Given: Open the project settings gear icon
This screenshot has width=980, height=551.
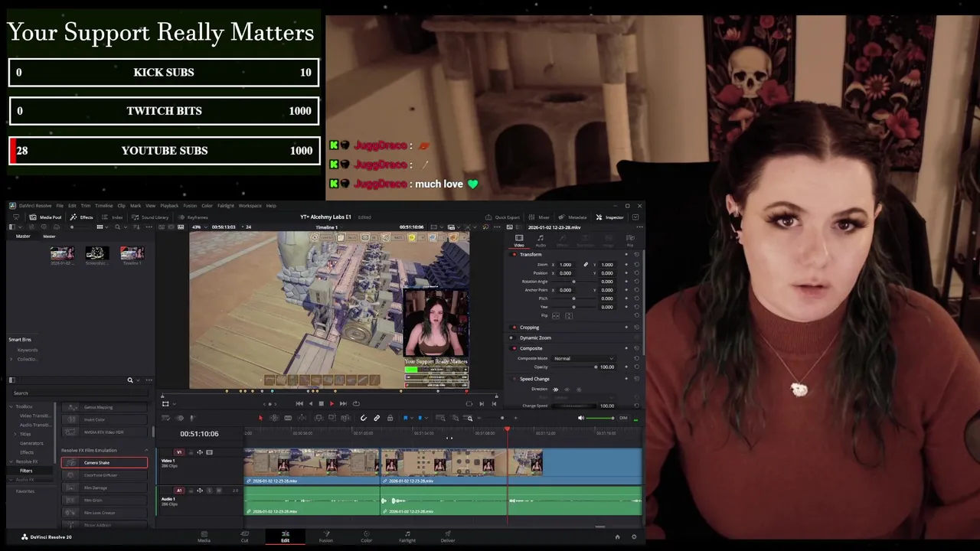Looking at the screenshot, I should click(x=633, y=536).
